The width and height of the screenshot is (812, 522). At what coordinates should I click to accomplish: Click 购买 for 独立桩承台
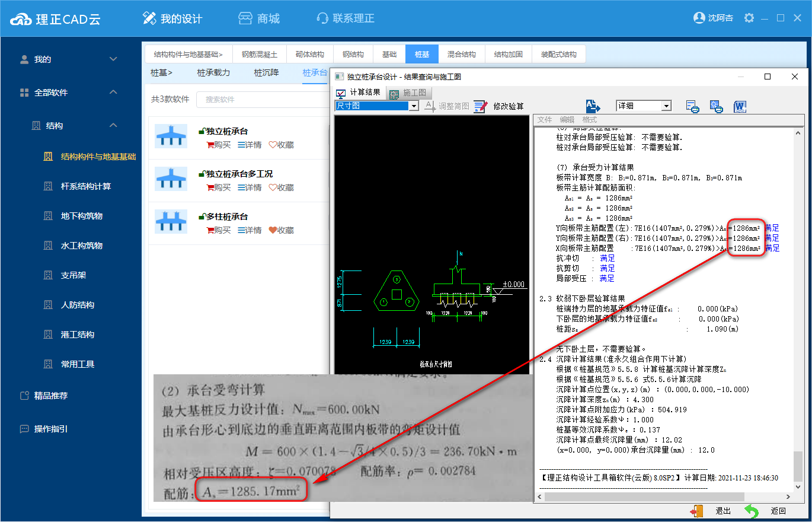coord(218,145)
